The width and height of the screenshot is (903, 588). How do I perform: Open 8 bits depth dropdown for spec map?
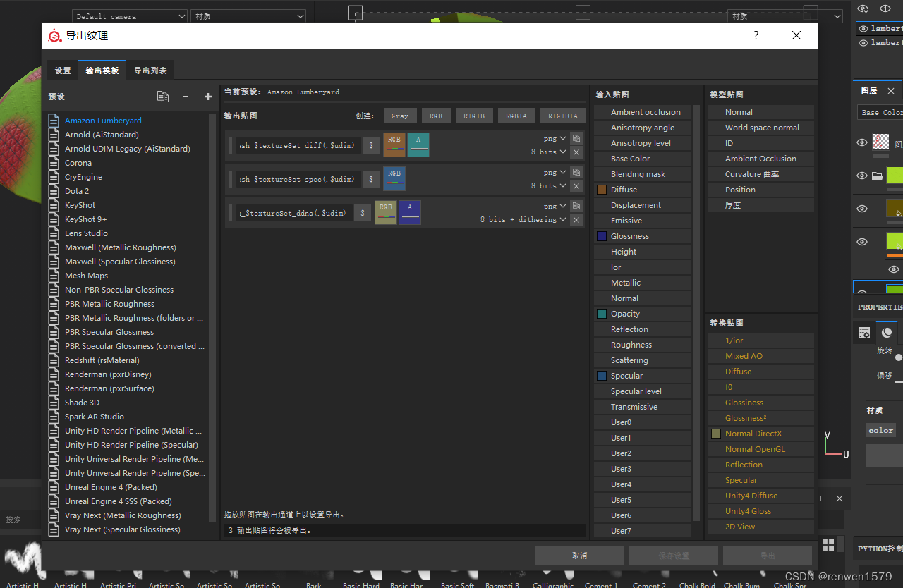coord(549,186)
